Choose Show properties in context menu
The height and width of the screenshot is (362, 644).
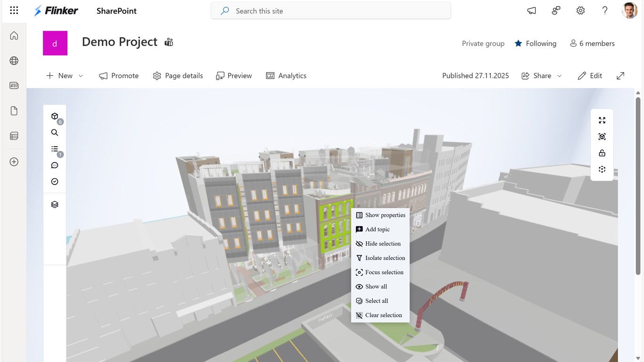[380, 215]
